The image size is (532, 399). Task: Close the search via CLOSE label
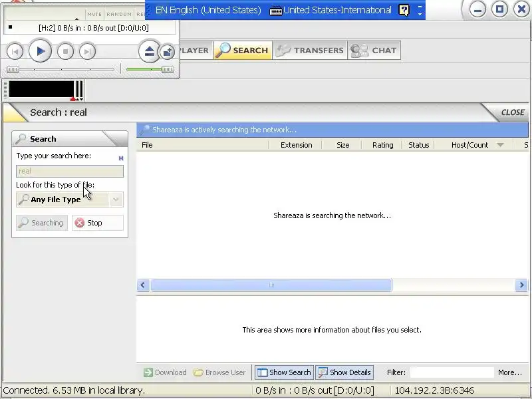coord(513,112)
